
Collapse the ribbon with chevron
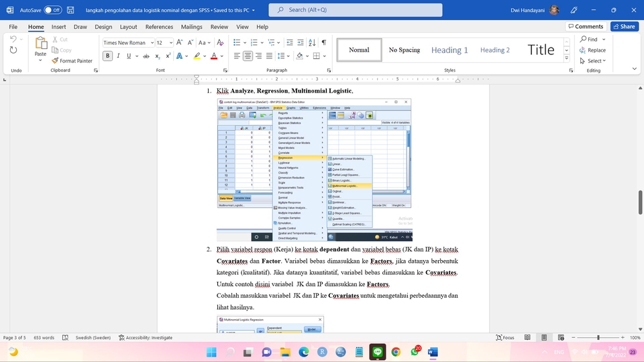[634, 69]
